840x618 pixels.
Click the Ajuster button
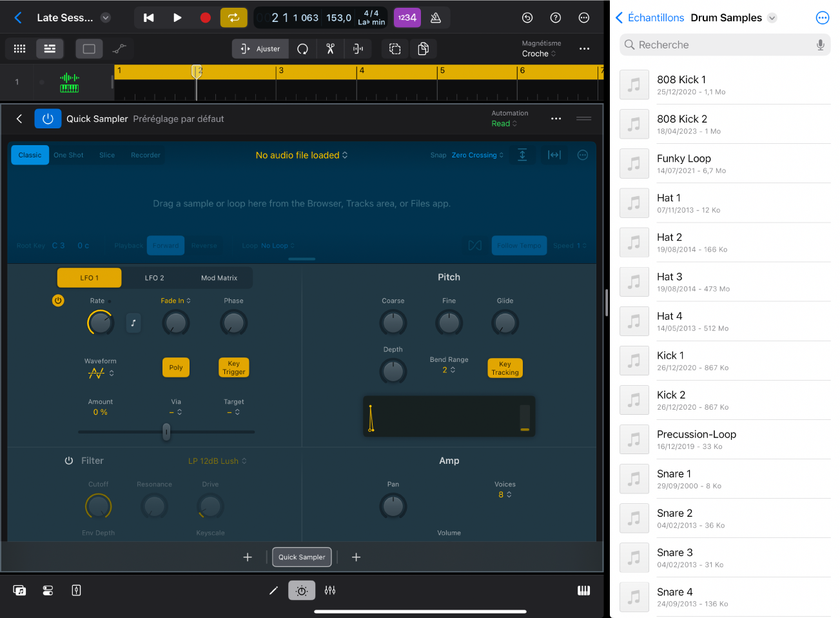click(x=260, y=49)
